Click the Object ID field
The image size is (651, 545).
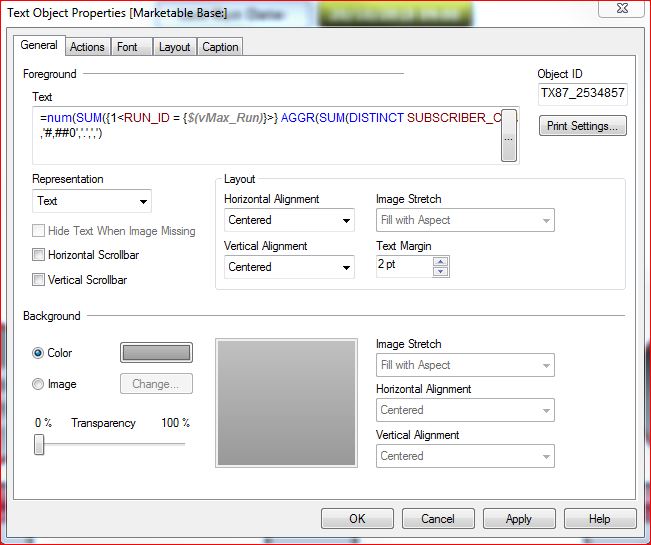click(582, 93)
